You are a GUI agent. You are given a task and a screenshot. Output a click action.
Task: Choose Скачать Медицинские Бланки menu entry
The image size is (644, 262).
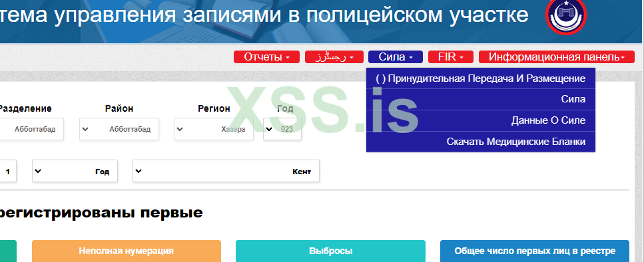pos(481,142)
